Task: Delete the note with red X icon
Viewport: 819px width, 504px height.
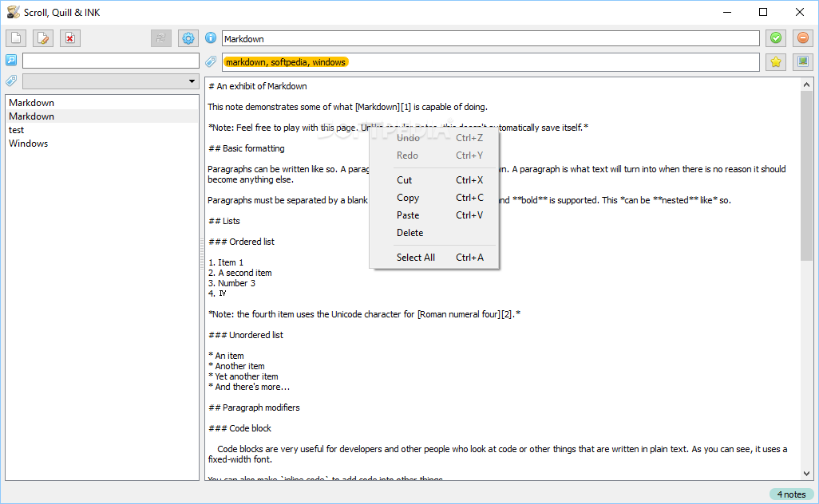Action: 70,38
